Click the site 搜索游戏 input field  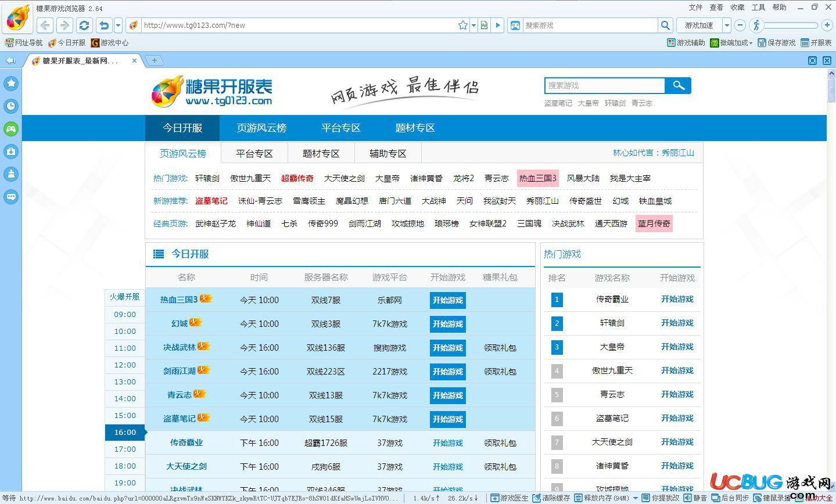[x=605, y=85]
